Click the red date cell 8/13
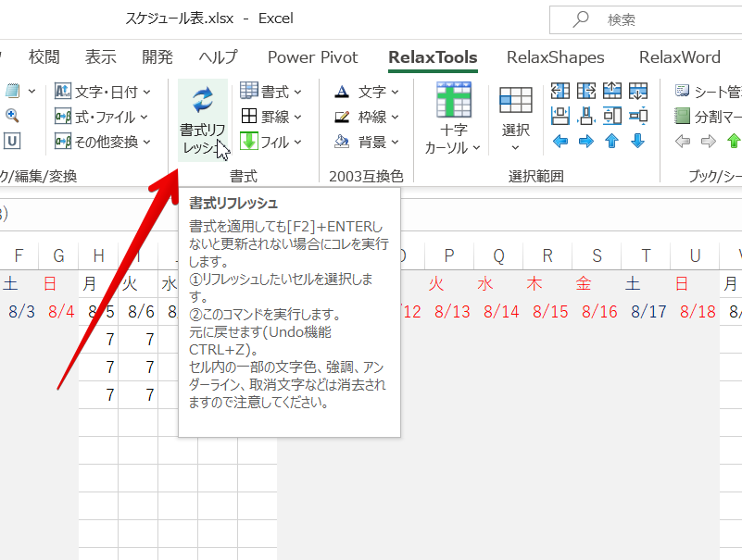Image resolution: width=742 pixels, height=560 pixels. click(x=449, y=312)
